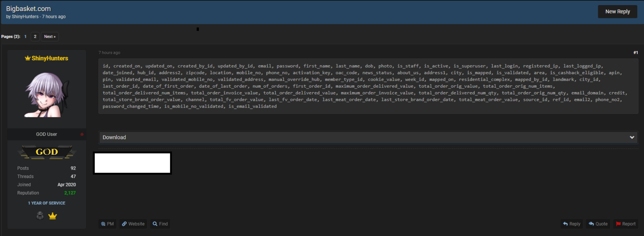This screenshot has width=644, height=236.
Task: Click the GOD rank badge
Action: [x=47, y=152]
